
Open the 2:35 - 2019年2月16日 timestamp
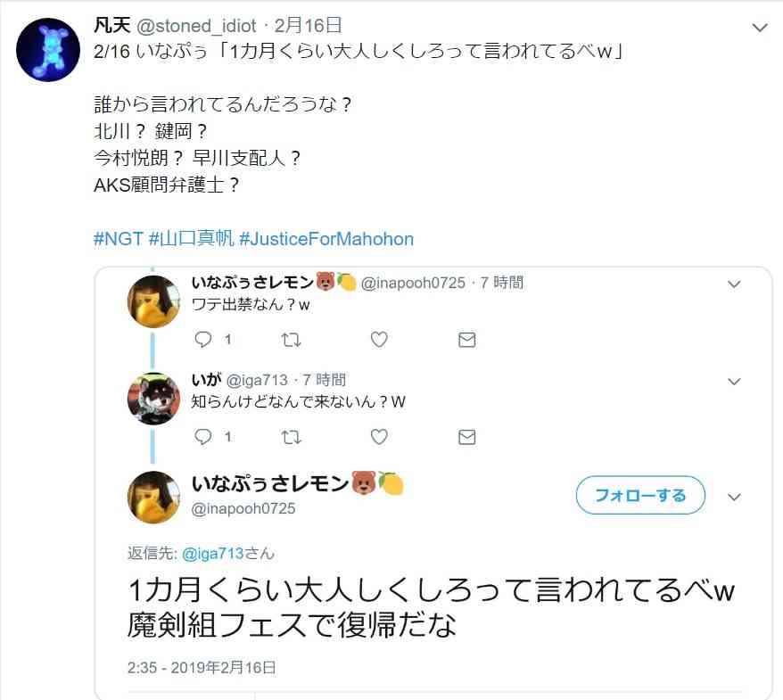[202, 668]
